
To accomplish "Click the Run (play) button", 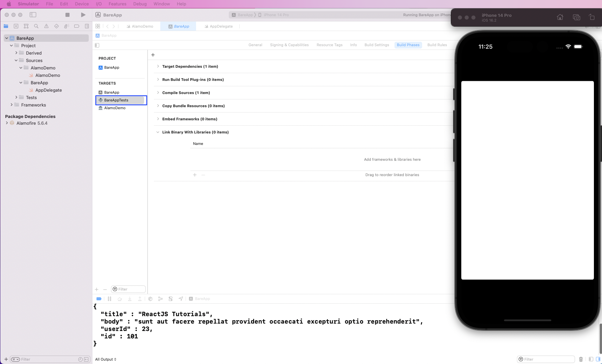I will pyautogui.click(x=83, y=15).
